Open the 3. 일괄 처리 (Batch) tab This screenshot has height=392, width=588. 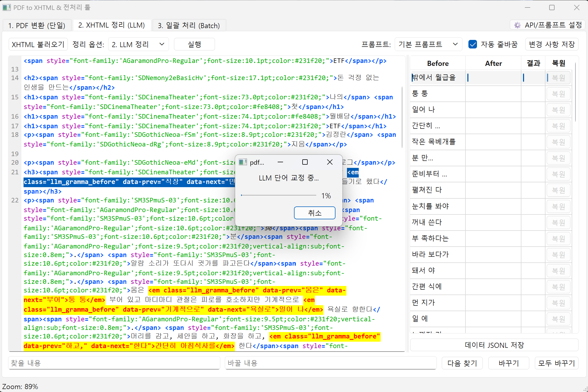189,25
